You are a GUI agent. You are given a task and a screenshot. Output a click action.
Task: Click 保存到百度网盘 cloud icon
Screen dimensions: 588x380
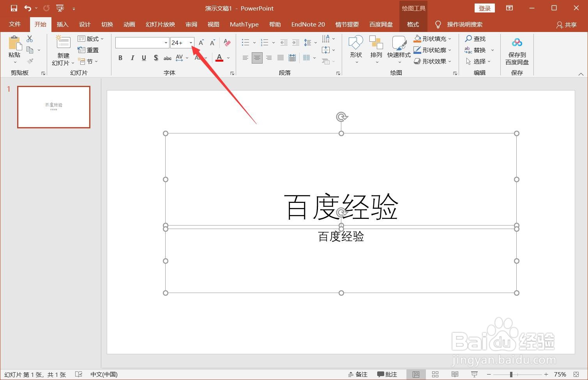[517, 42]
